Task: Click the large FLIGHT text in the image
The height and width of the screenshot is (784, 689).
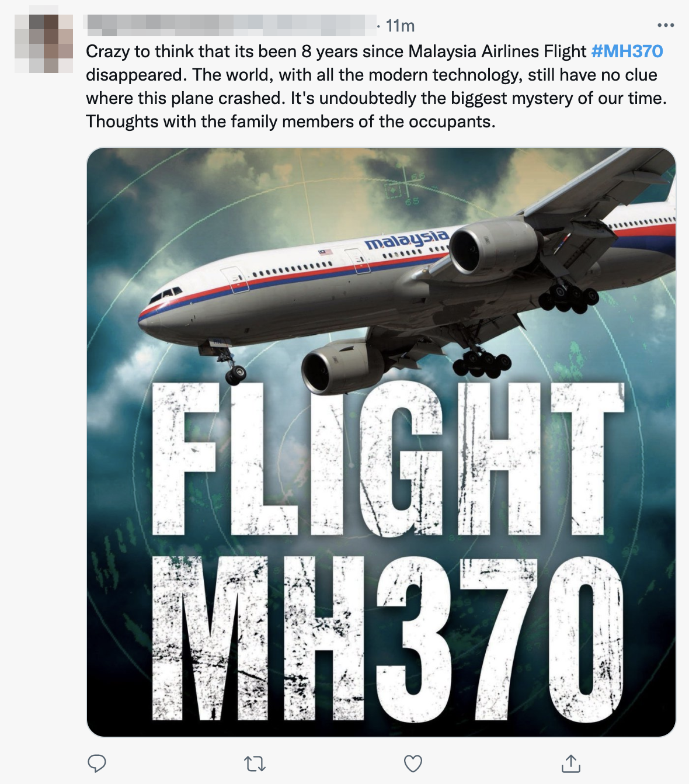Action: point(388,459)
